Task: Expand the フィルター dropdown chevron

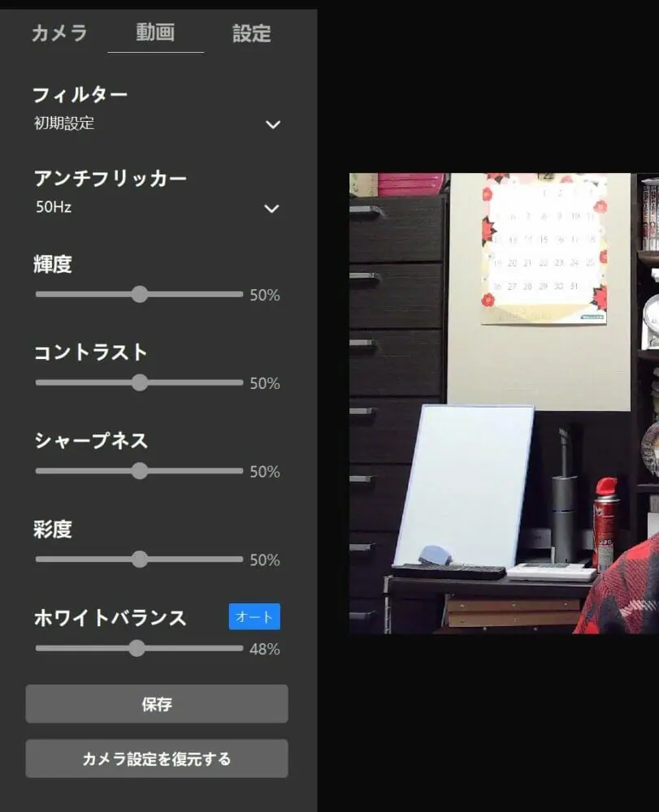Action: pos(273,124)
